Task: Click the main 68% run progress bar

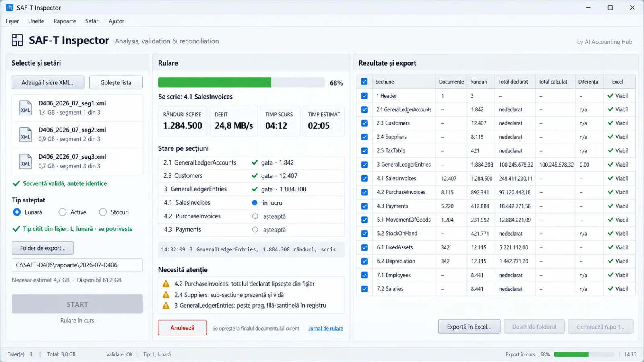Action: click(242, 82)
